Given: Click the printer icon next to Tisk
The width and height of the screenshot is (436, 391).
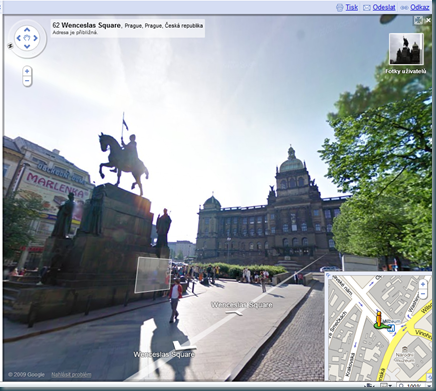Looking at the screenshot, I should click(339, 7).
